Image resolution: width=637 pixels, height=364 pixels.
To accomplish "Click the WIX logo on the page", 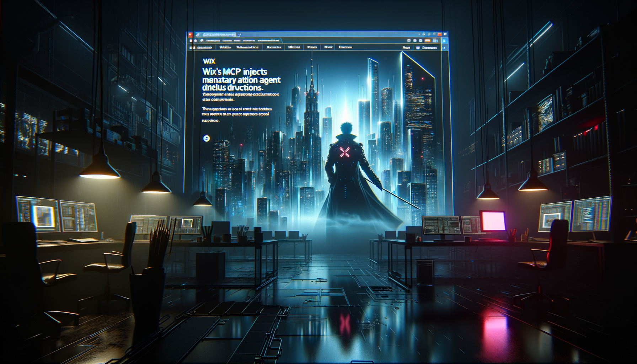I will [x=209, y=61].
